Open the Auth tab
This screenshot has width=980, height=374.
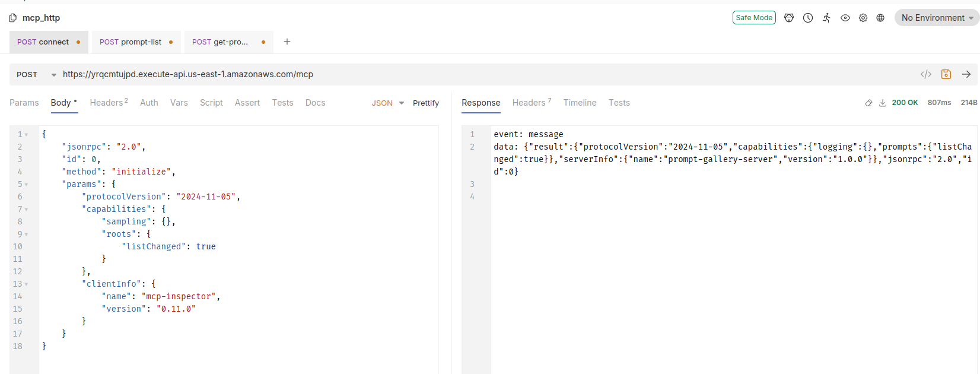click(x=149, y=103)
